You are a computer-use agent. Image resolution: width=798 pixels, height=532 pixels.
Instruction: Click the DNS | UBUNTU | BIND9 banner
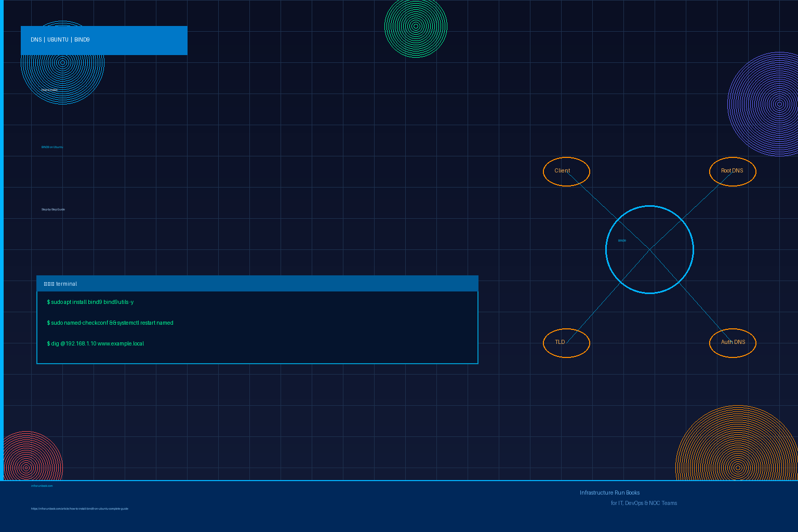click(x=104, y=41)
